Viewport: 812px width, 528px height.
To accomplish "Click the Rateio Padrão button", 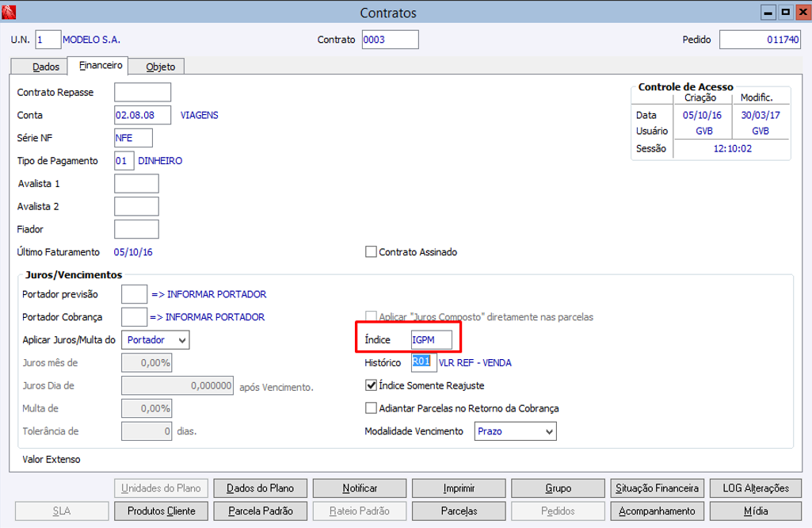I will pyautogui.click(x=360, y=511).
